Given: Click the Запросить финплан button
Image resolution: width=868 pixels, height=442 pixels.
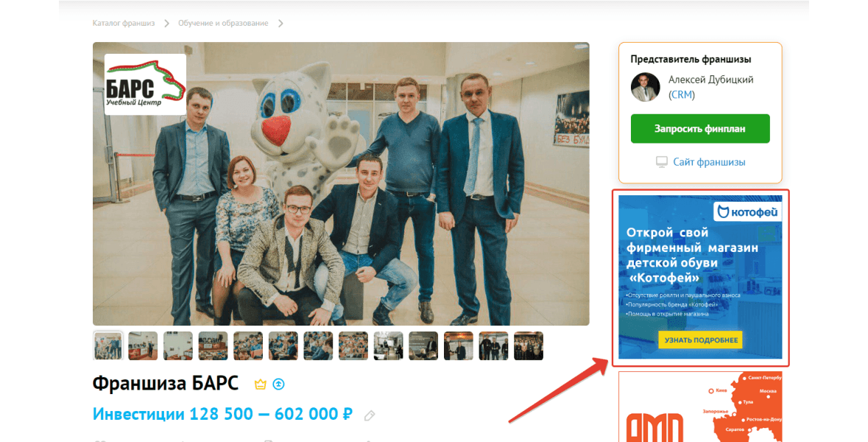Looking at the screenshot, I should (700, 128).
